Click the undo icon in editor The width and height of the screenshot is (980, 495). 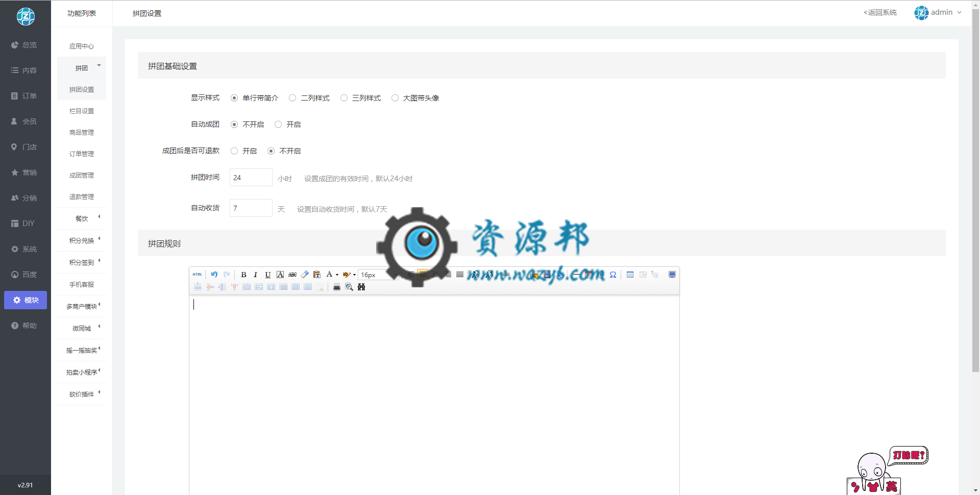(214, 275)
